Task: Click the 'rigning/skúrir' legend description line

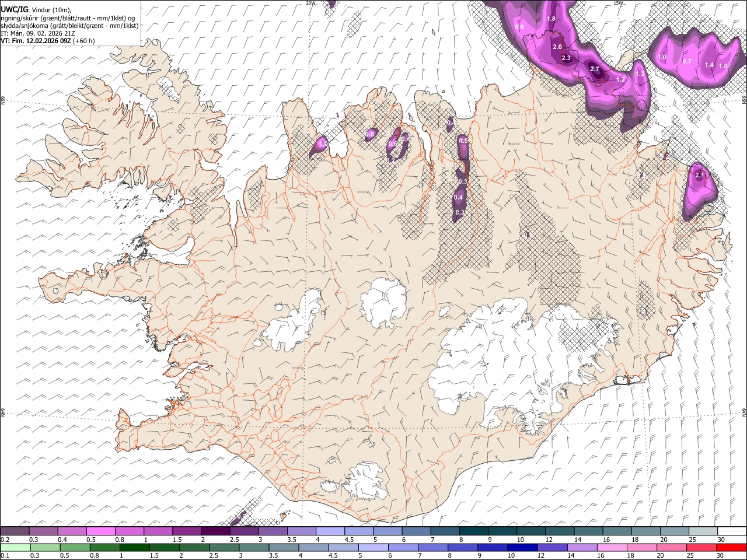Action: tap(68, 17)
